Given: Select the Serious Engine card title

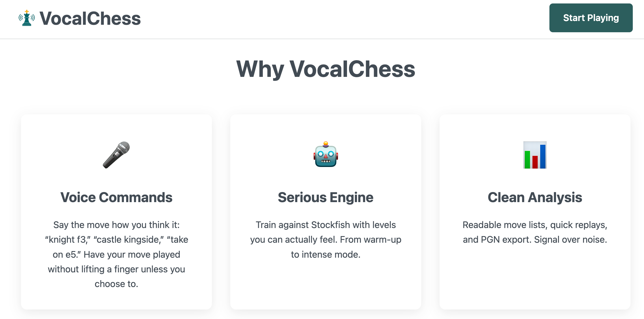Looking at the screenshot, I should tap(325, 198).
